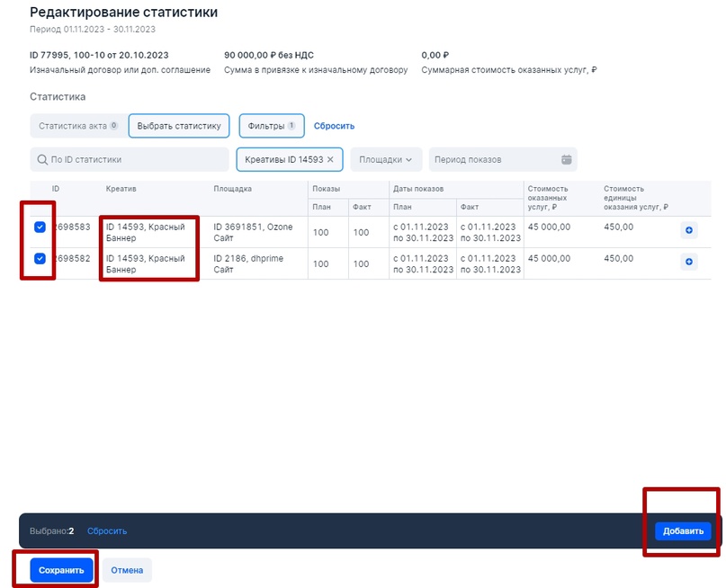Open the Креативы ID 14593 filter

pos(289,160)
